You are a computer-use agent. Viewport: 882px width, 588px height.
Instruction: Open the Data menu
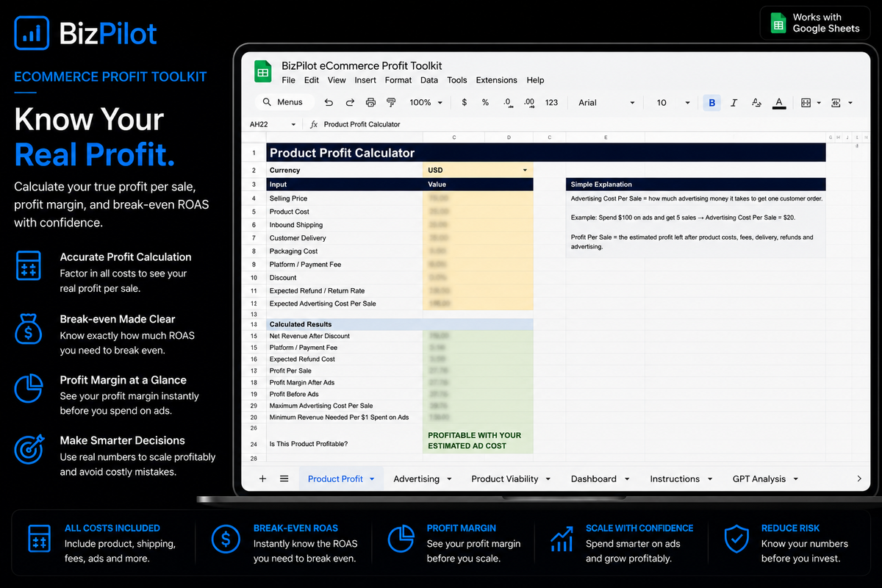click(429, 80)
